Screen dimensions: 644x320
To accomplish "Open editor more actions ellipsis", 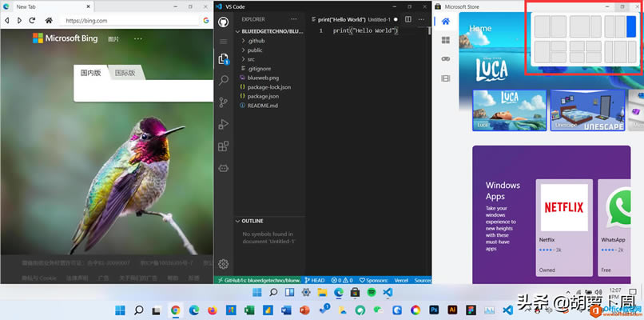I will (x=421, y=19).
